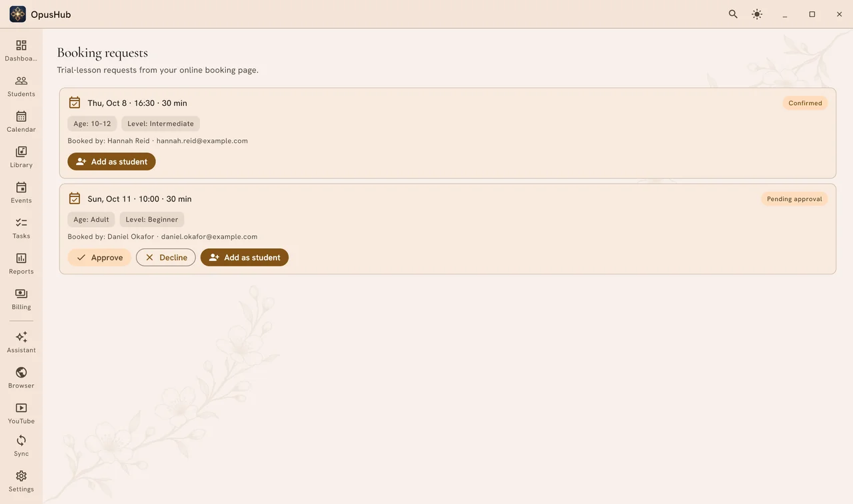Screen dimensions: 853x504
Task: Open the Calendar in the sidebar
Action: (21, 121)
